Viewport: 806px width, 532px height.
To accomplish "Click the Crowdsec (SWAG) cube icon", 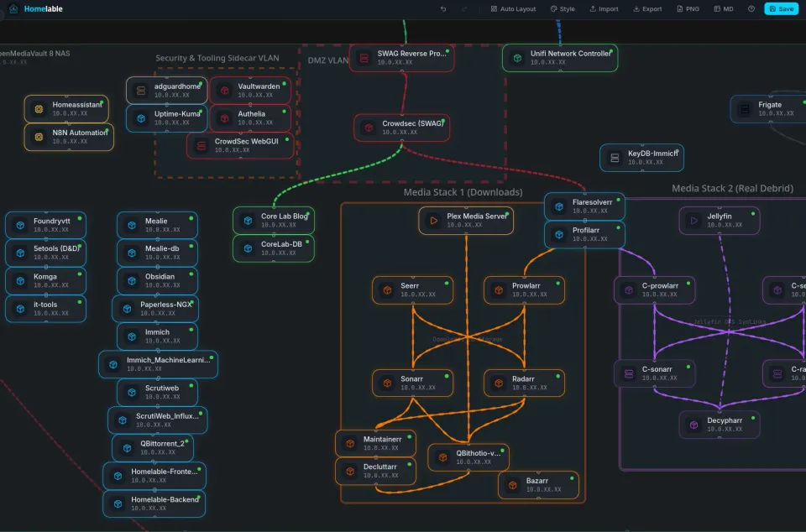I will pyautogui.click(x=369, y=128).
